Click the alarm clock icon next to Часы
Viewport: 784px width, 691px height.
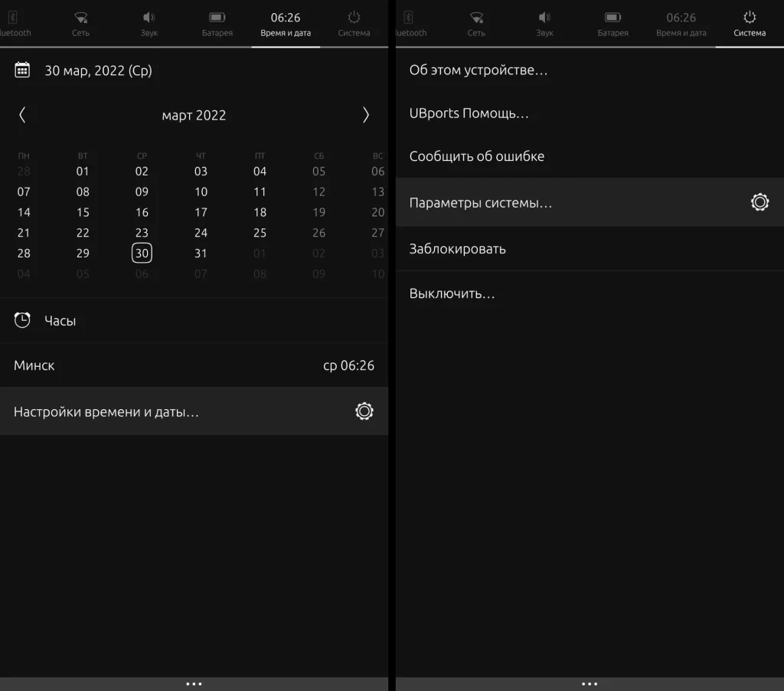pyautogui.click(x=22, y=320)
